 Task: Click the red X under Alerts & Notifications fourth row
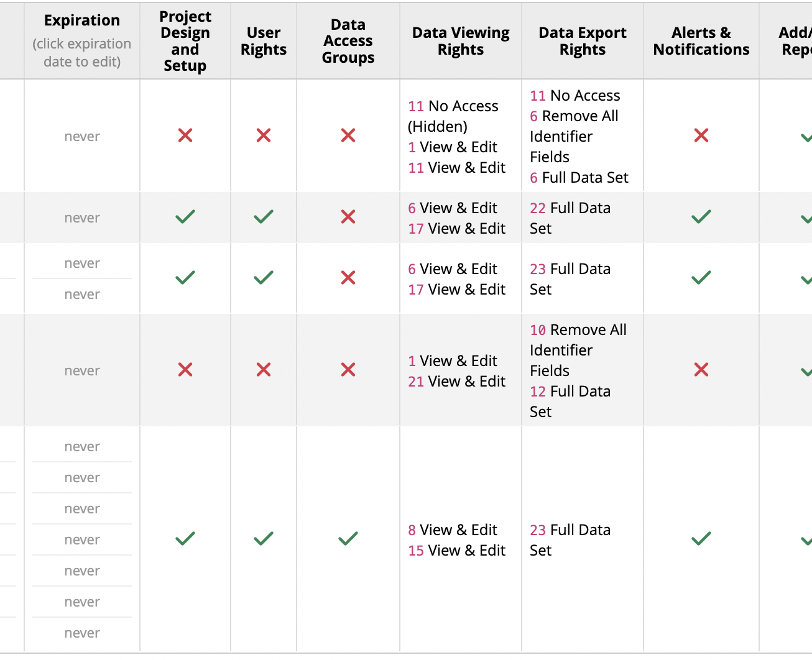coord(701,370)
